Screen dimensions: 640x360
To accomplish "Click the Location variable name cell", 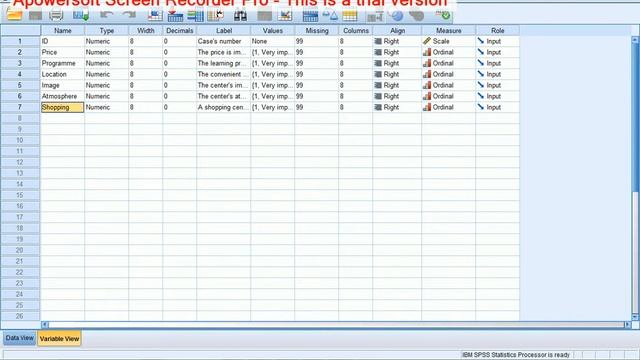I will pos(62,74).
